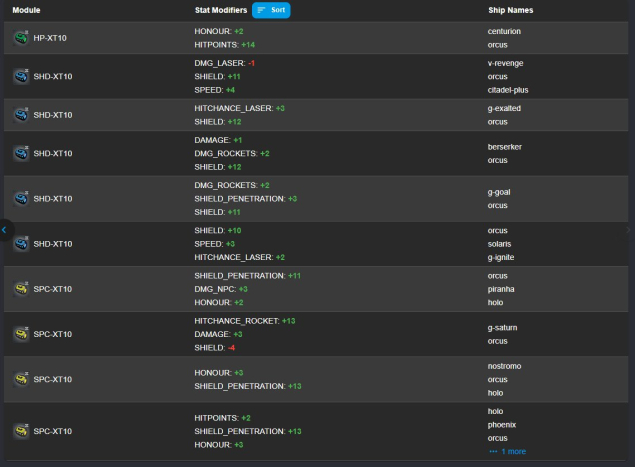Click SHD-XT10 icon in the DMG_LASER -1 row
The width and height of the screenshot is (635, 467).
(x=21, y=76)
